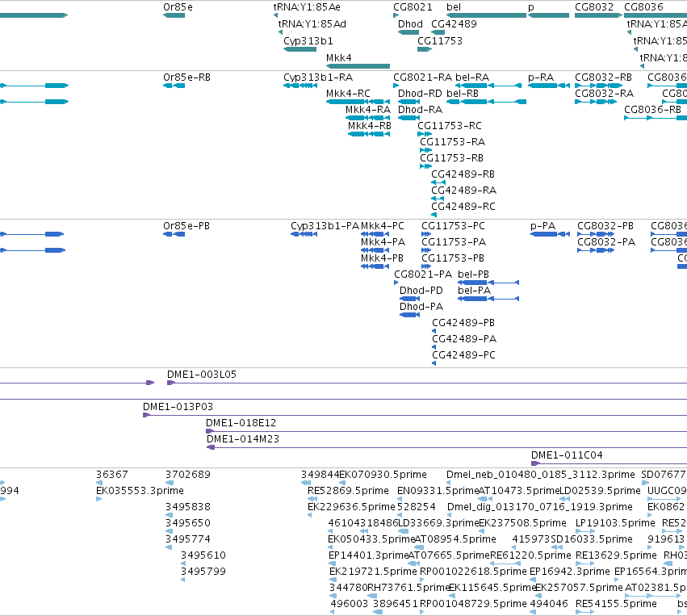Click the CG8021-PA label
687x616 pixels.
(423, 274)
